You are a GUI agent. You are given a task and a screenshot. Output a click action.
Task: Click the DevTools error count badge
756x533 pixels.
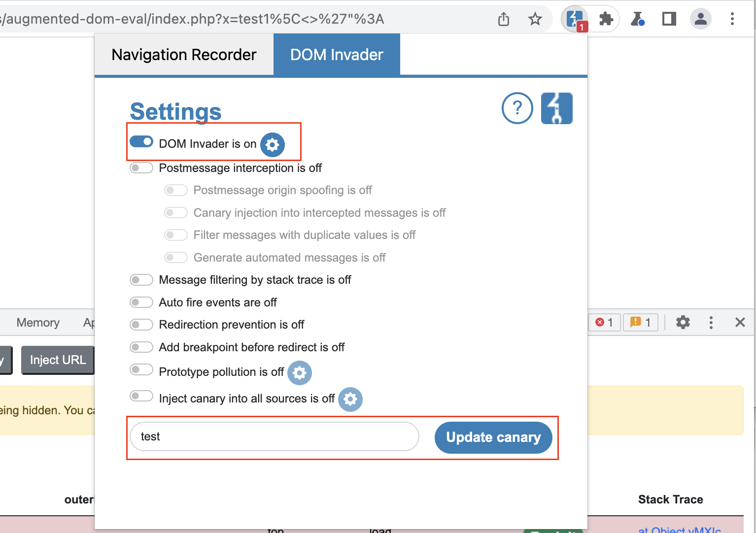[604, 322]
